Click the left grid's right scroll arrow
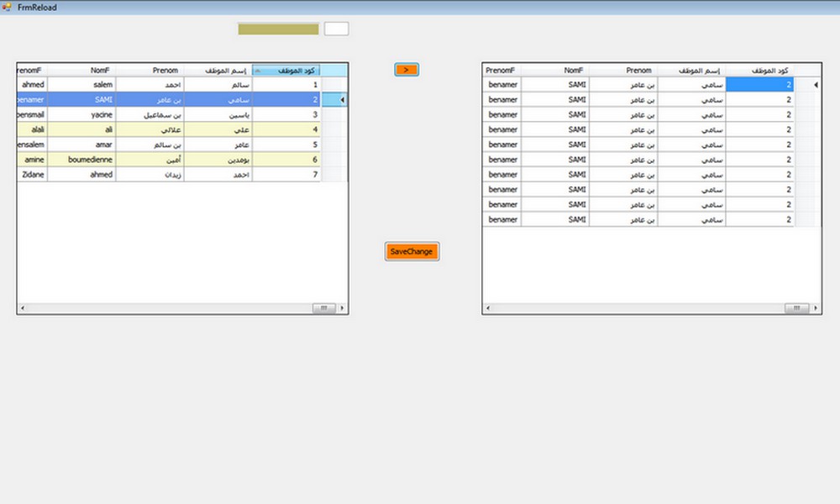 click(343, 308)
